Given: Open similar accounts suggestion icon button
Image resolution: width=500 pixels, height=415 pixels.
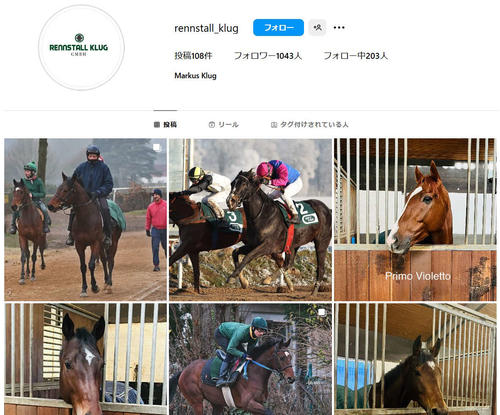Looking at the screenshot, I should pos(317,27).
